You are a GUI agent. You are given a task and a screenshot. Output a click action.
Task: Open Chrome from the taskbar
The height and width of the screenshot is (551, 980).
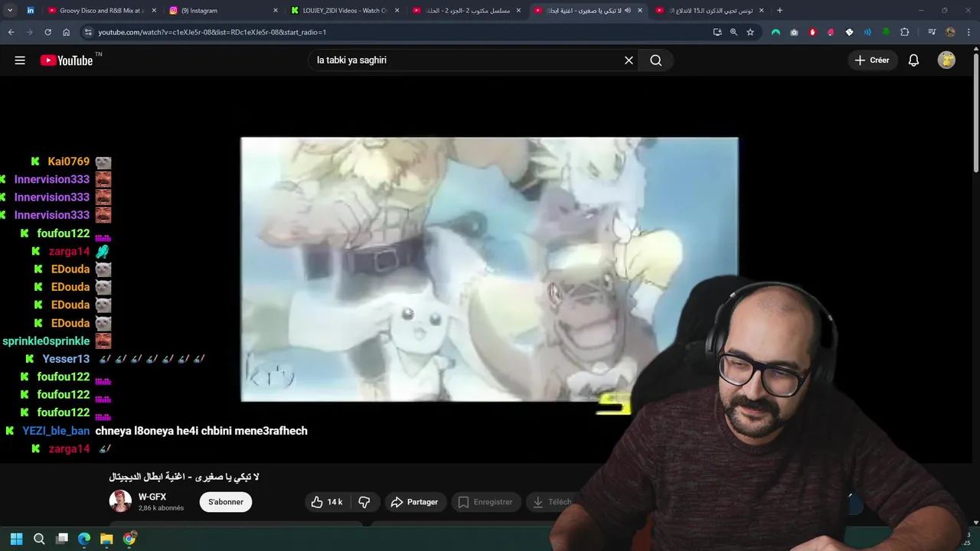click(x=129, y=539)
